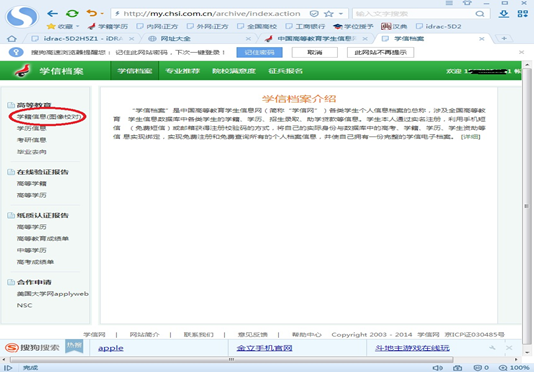Image resolution: width=534 pixels, height=372 pixels.
Task: Click the 取消 button in password bar
Action: tap(315, 52)
